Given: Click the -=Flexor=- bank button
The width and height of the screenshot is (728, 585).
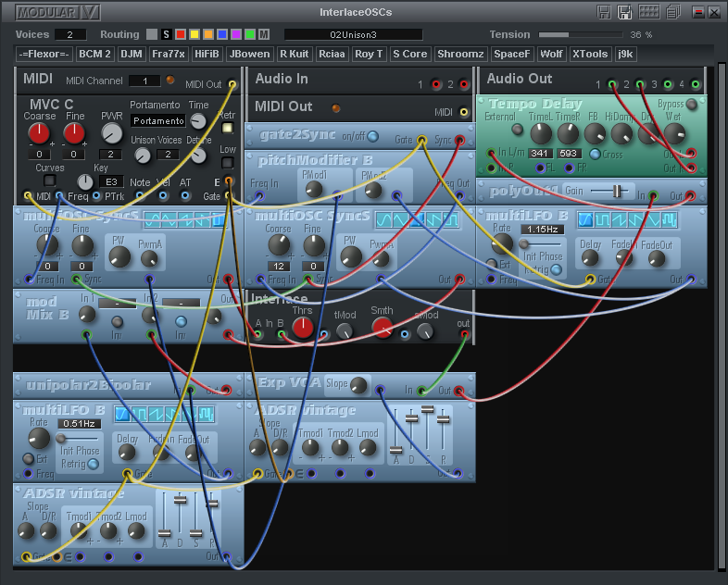Looking at the screenshot, I should click(44, 54).
